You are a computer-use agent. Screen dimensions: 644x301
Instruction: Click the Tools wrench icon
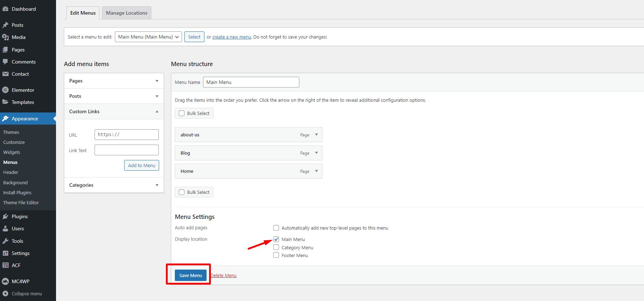point(5,241)
